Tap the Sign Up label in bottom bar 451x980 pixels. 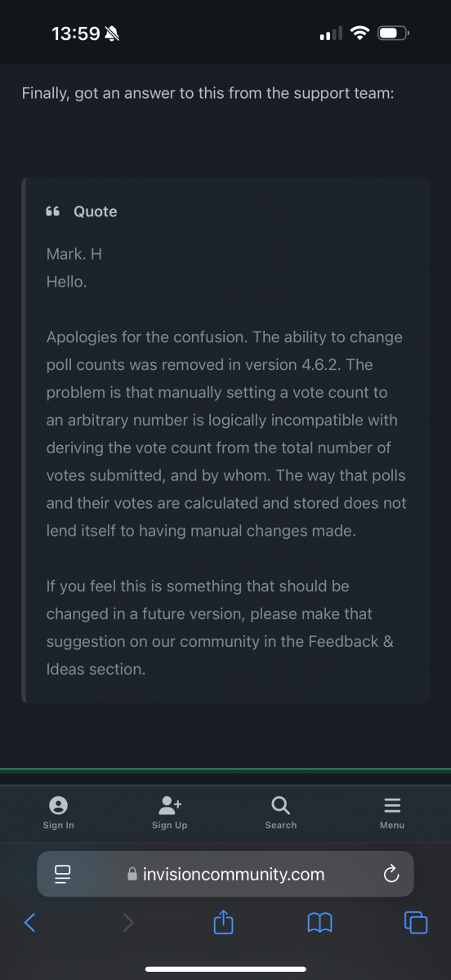pos(170,826)
